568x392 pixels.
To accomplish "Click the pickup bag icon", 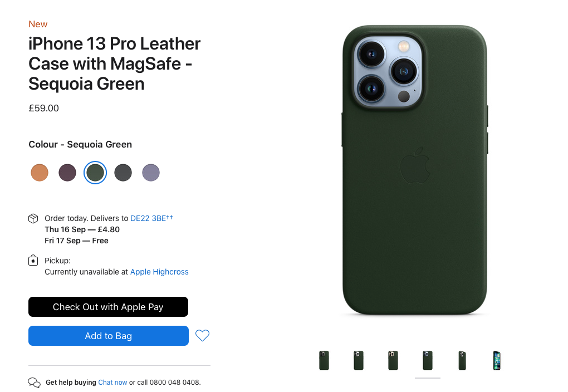I will [x=33, y=260].
